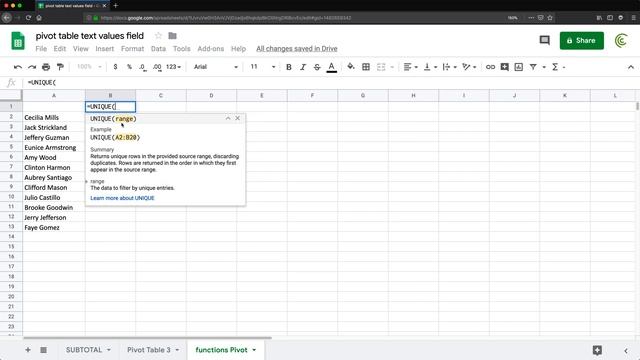
Task: Select the Paint format tool
Action: (60, 67)
